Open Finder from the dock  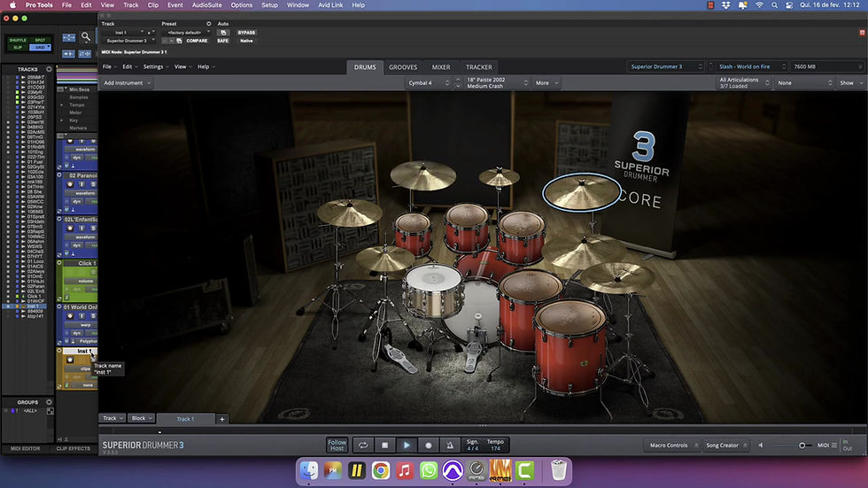point(309,470)
